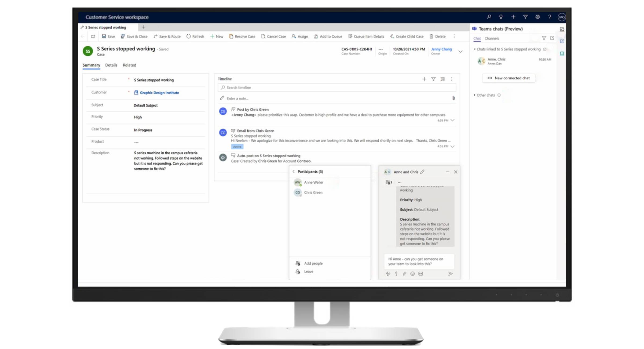Screen dimensions: 644x349
Task: Click the MG user avatar
Action: tap(562, 17)
